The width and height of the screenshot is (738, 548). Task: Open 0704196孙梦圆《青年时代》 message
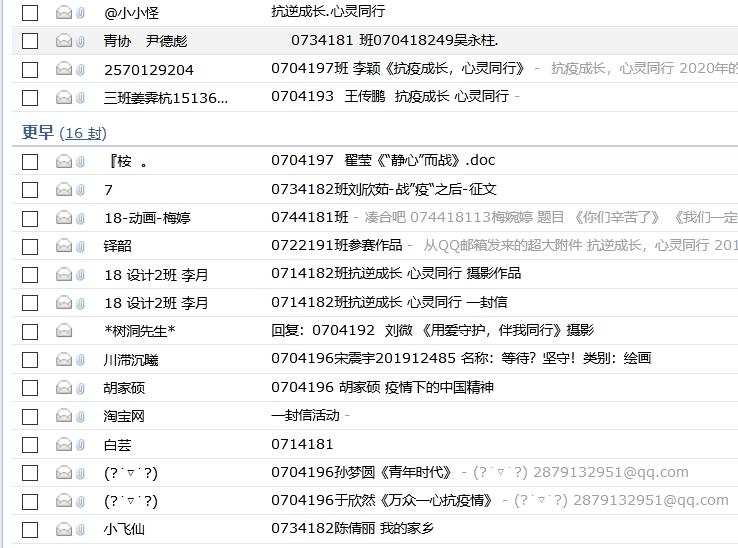362,472
